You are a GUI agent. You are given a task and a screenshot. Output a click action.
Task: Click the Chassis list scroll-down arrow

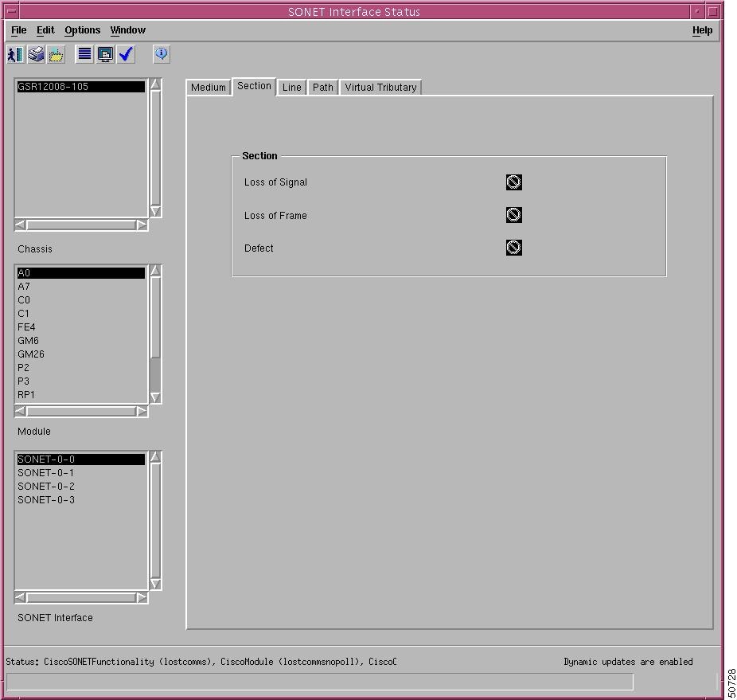[x=155, y=211]
